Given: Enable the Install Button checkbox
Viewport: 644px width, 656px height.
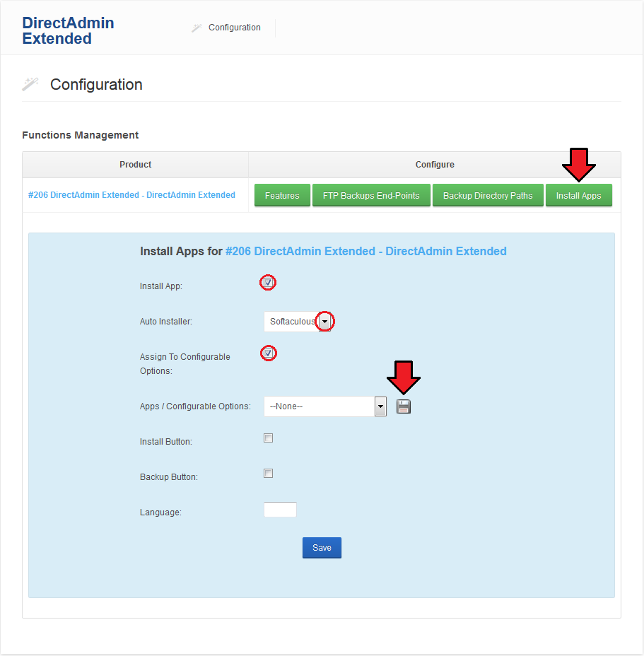Looking at the screenshot, I should (268, 438).
